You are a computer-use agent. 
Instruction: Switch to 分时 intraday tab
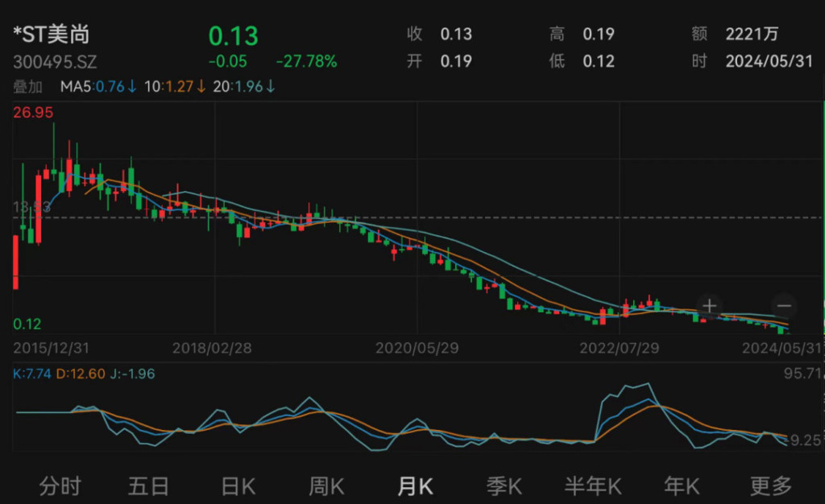point(60,486)
